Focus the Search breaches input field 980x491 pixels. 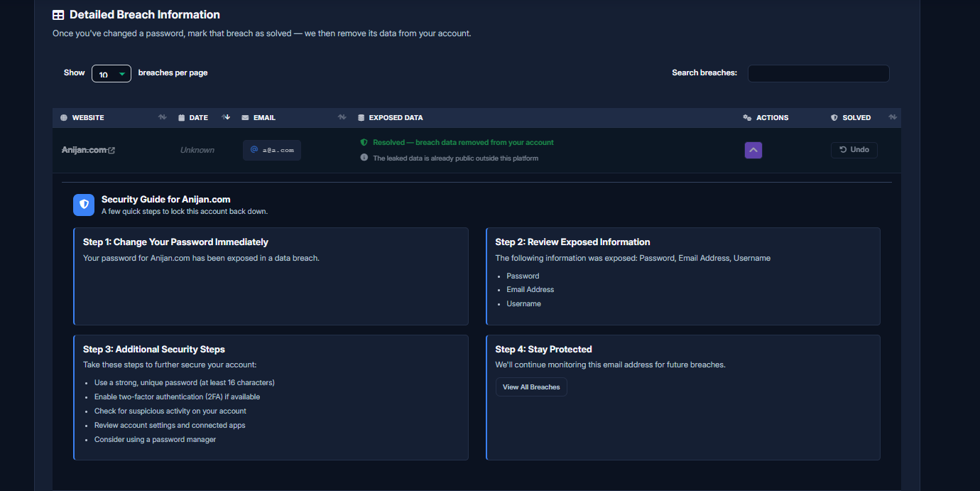point(818,73)
